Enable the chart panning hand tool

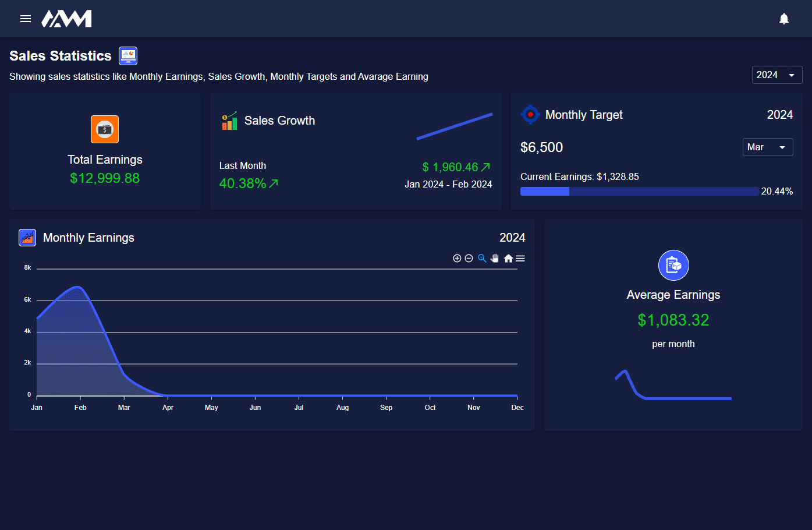pos(495,259)
